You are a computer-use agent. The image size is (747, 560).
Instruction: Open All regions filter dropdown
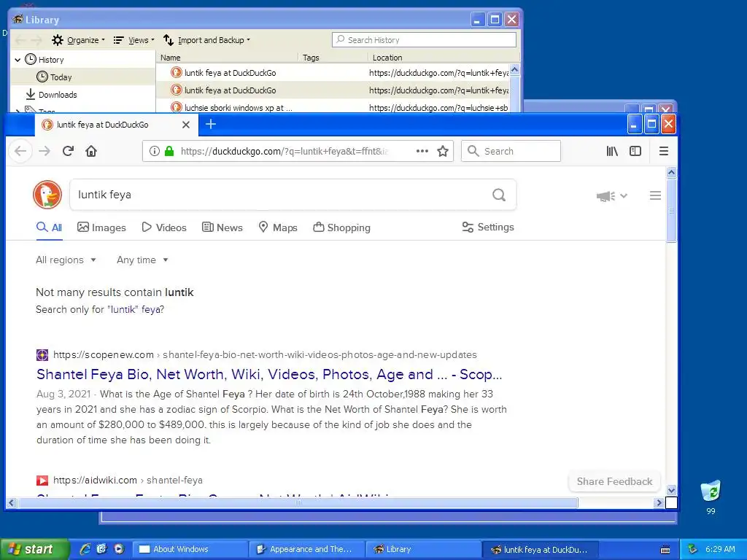(66, 260)
